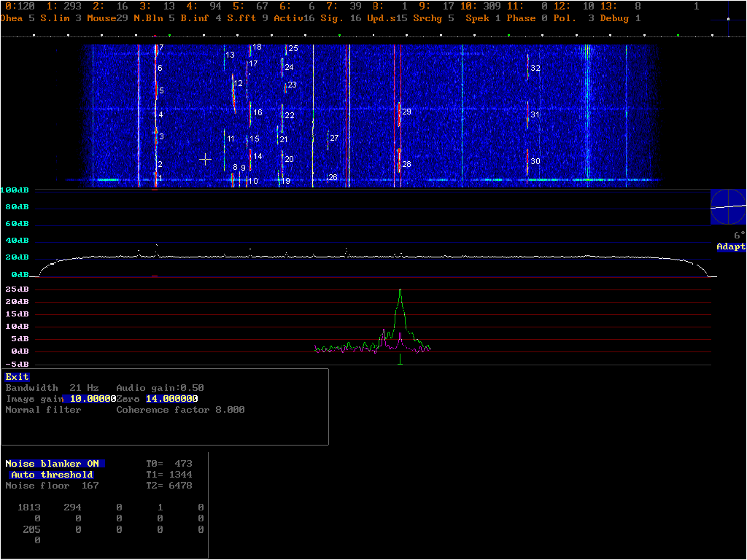Click the "Noise floor" text
The height and width of the screenshot is (560, 747).
[x=38, y=485]
